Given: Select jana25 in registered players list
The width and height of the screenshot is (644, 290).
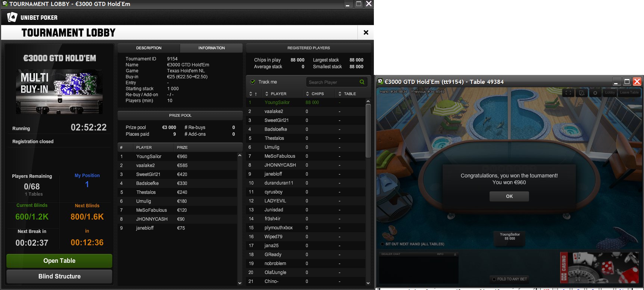Looking at the screenshot, I should click(306, 246).
